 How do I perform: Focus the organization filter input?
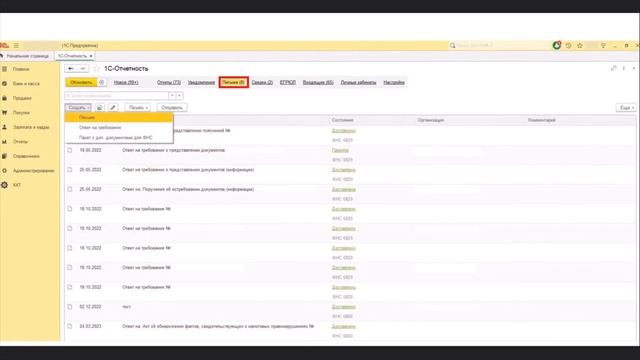coord(117,96)
